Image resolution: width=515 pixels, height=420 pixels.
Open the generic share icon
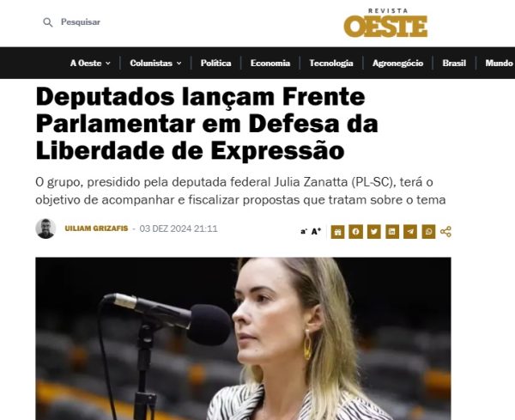pos(445,232)
